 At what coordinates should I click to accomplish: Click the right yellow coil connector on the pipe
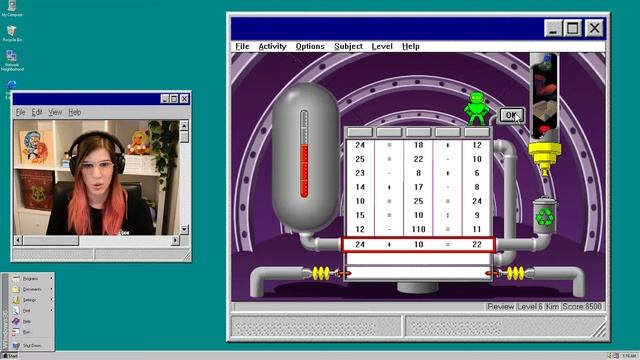coord(515,273)
